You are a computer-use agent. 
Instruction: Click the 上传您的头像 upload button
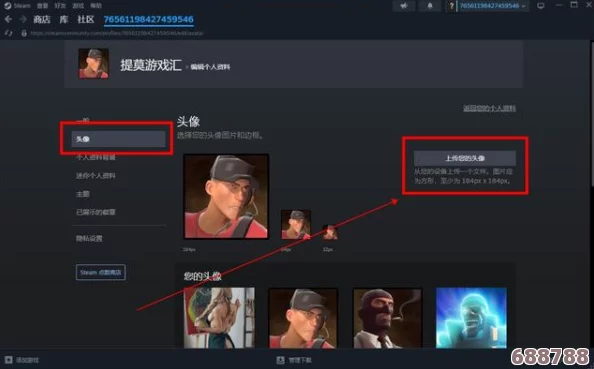tap(464, 158)
